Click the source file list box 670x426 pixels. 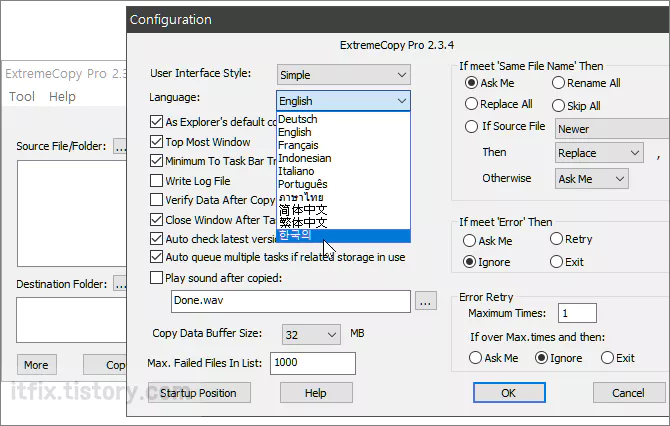click(72, 214)
